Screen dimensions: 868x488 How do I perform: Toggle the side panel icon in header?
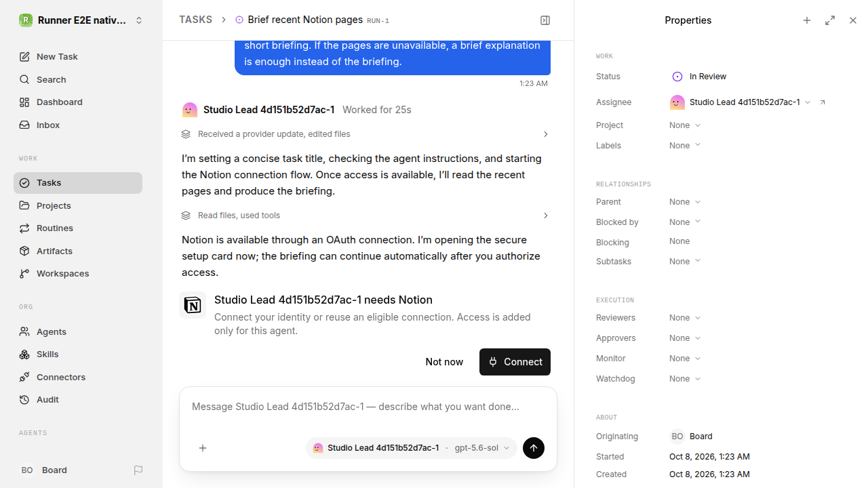tap(545, 20)
